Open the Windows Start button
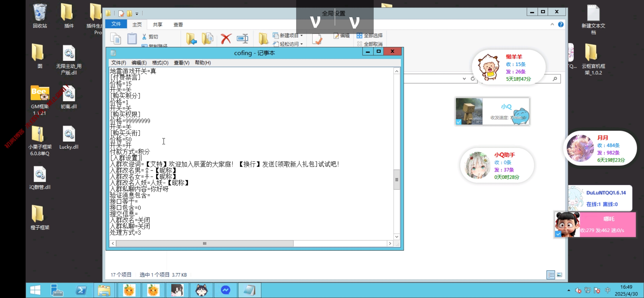This screenshot has width=644, height=298. [x=35, y=290]
